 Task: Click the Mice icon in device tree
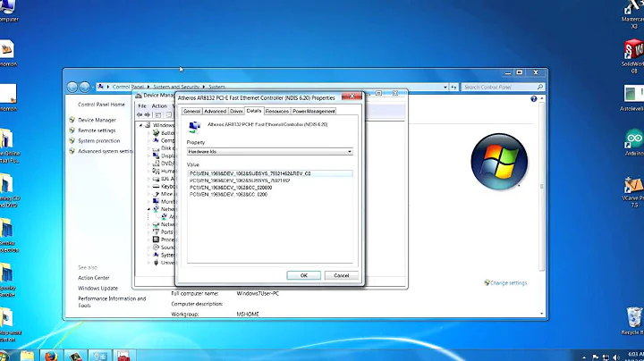click(x=156, y=194)
